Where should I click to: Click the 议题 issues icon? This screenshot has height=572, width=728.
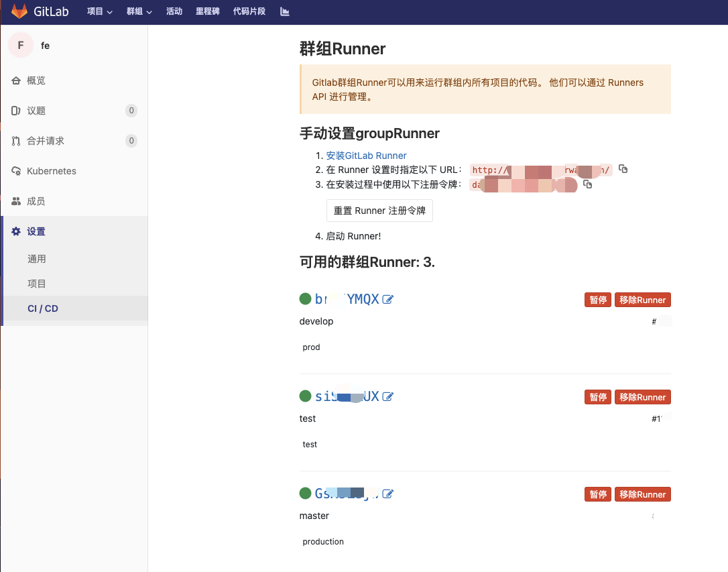pos(16,111)
